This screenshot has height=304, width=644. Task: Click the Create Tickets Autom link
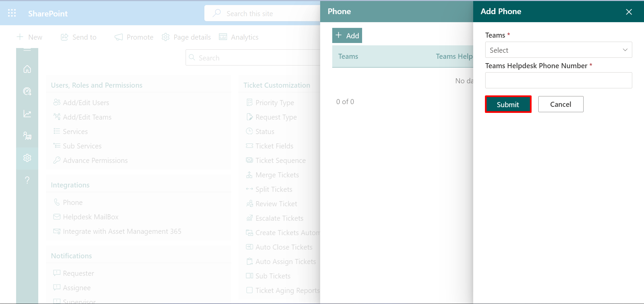(x=288, y=232)
